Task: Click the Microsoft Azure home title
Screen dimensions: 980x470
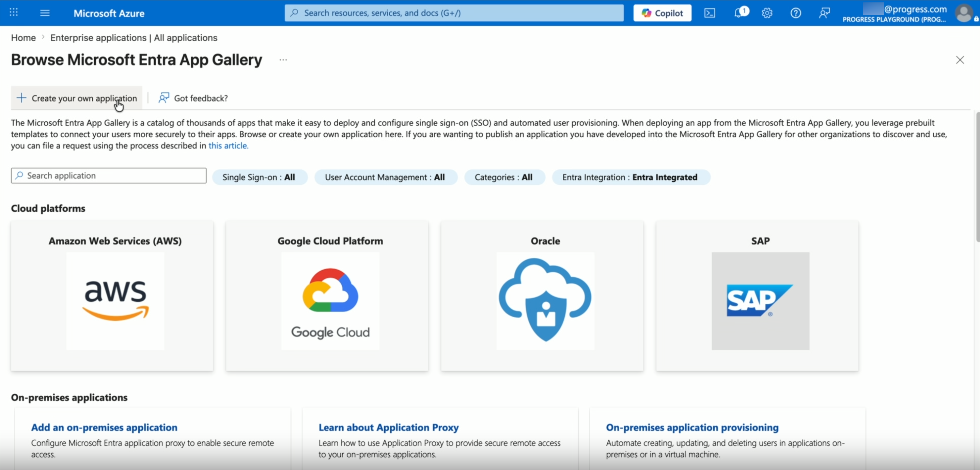Action: point(109,13)
